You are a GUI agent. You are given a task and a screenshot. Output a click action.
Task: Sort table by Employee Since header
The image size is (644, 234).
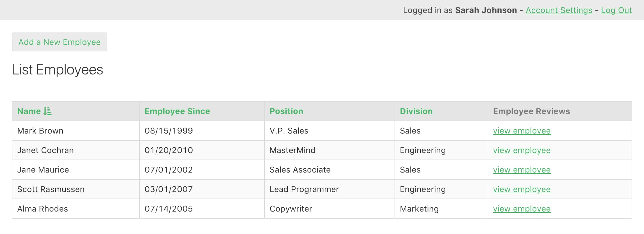point(177,111)
